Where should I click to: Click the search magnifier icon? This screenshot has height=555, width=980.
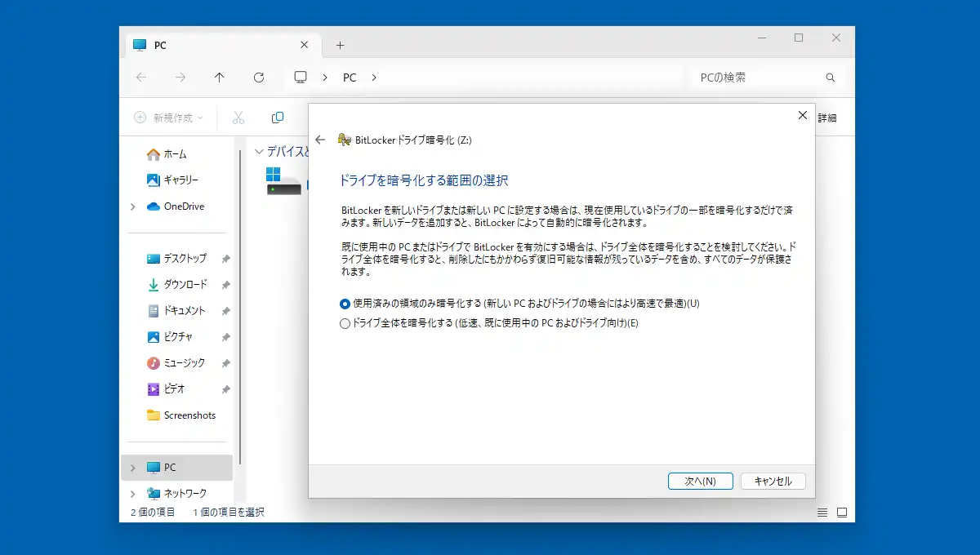831,78
